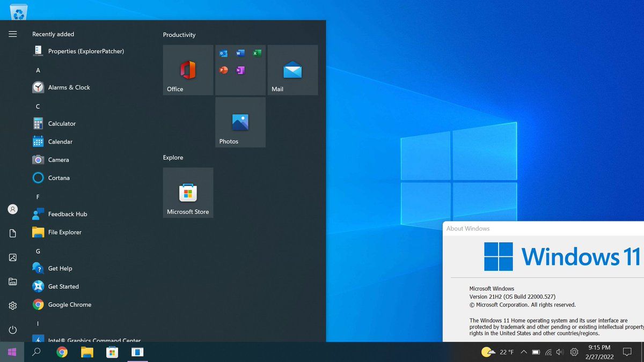Click the Start button on taskbar
Viewport: 644px width, 362px height.
[x=12, y=352]
